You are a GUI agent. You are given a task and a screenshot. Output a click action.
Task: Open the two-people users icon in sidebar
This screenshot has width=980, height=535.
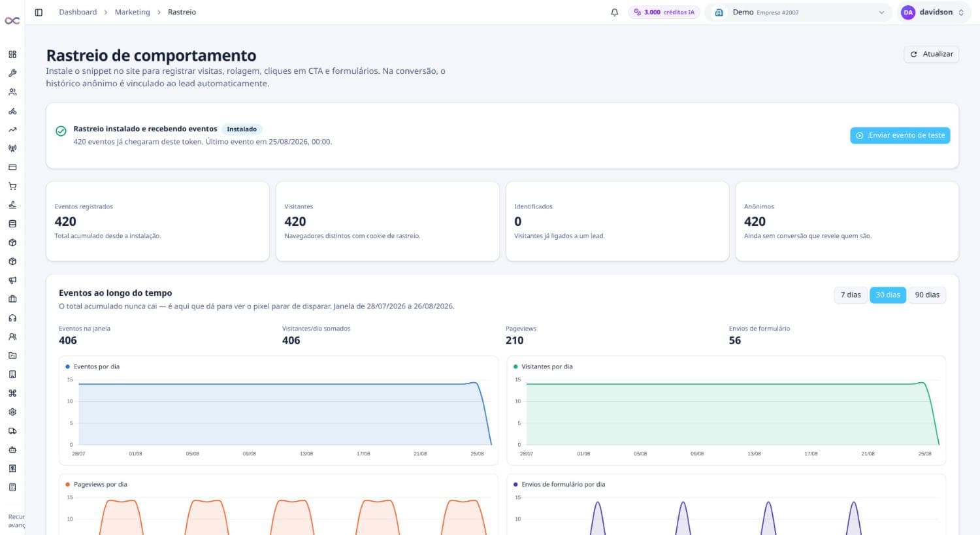tap(12, 92)
